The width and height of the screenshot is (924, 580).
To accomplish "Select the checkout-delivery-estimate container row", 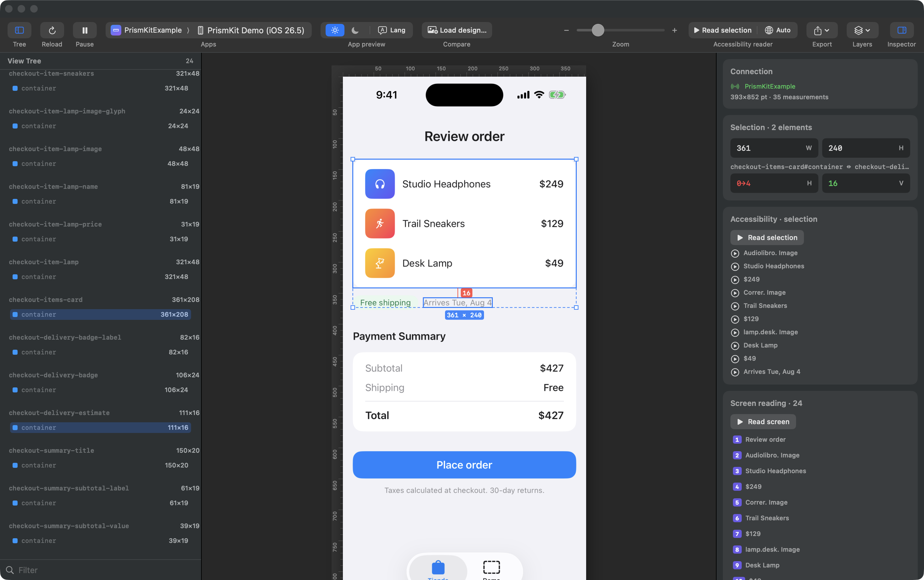I will point(101,427).
